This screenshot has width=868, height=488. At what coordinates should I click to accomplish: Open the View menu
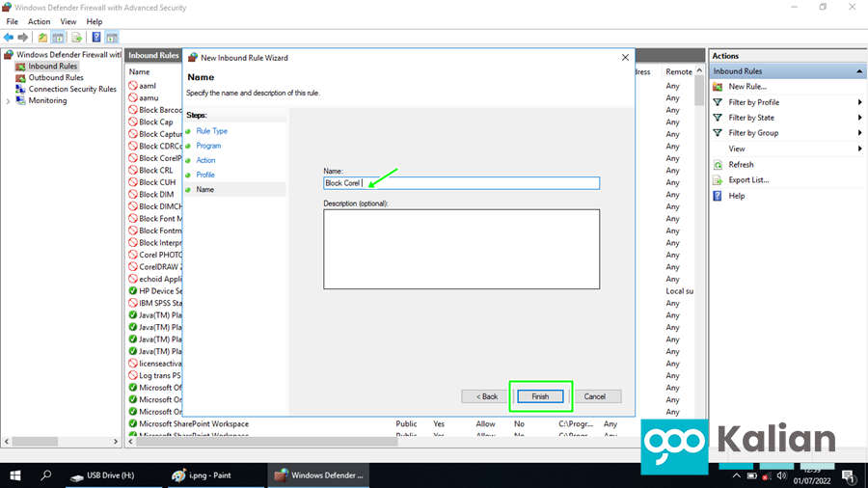click(x=68, y=21)
